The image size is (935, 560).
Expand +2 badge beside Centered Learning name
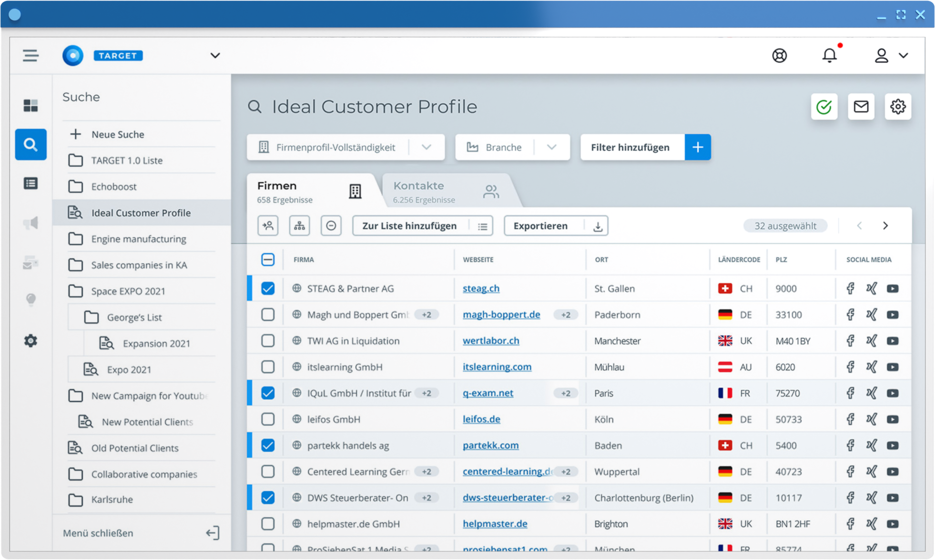tap(426, 471)
